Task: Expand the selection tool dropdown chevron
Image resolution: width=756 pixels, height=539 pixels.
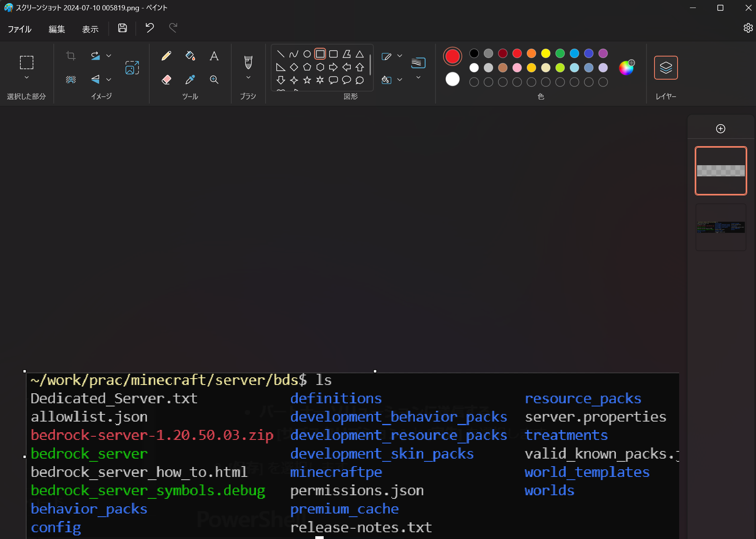Action: pos(27,78)
